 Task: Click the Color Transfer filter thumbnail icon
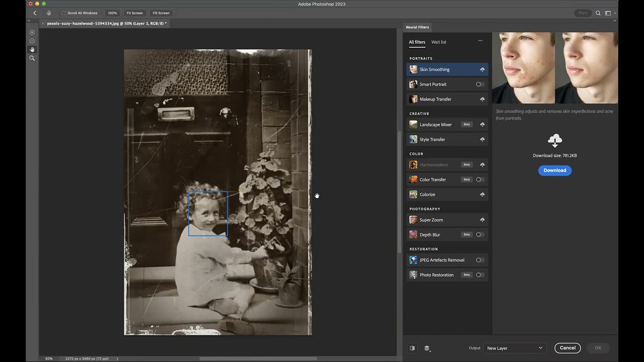(413, 179)
